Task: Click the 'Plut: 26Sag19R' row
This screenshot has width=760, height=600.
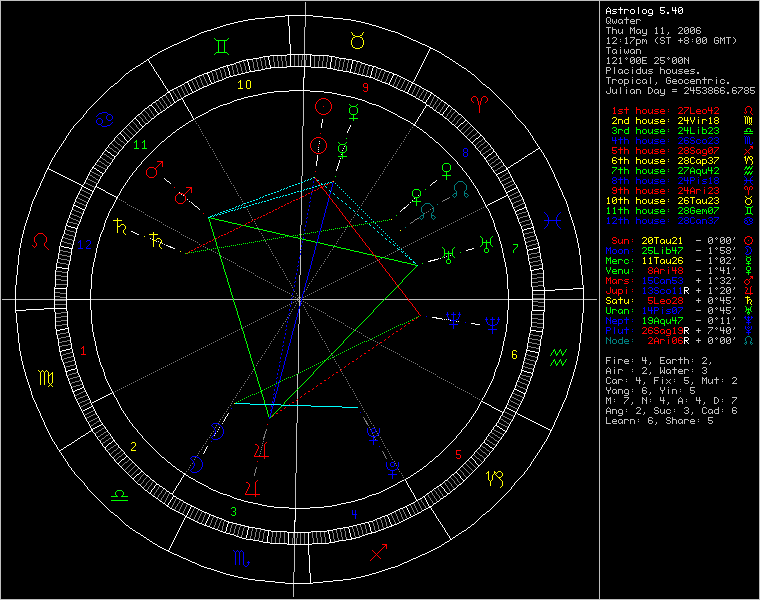Action: pos(647,331)
